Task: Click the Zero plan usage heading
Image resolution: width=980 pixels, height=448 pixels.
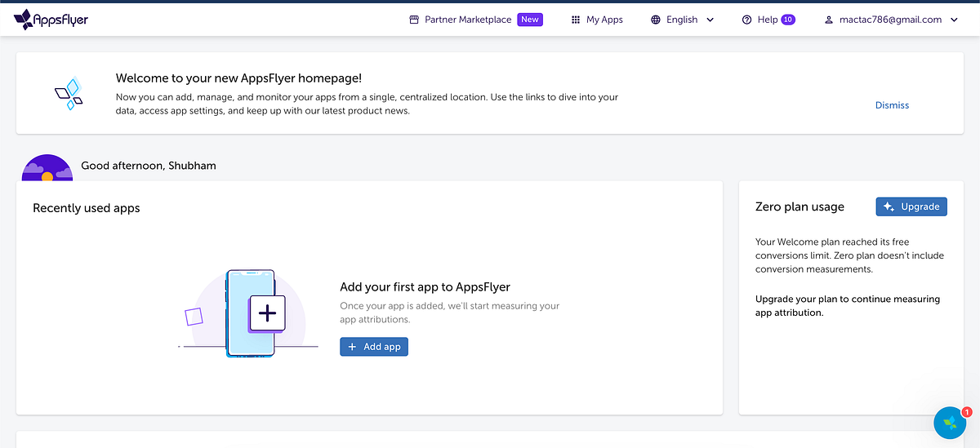Action: tap(800, 207)
